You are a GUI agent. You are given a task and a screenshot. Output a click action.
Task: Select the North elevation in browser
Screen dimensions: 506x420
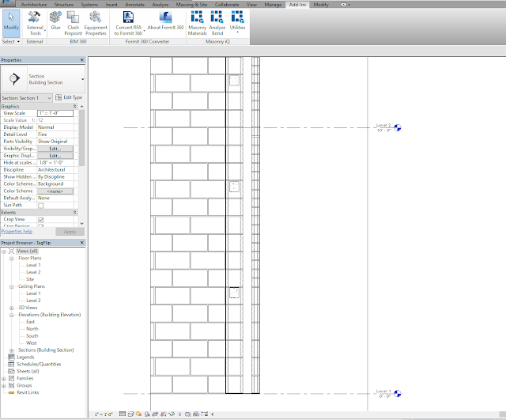pyautogui.click(x=32, y=329)
